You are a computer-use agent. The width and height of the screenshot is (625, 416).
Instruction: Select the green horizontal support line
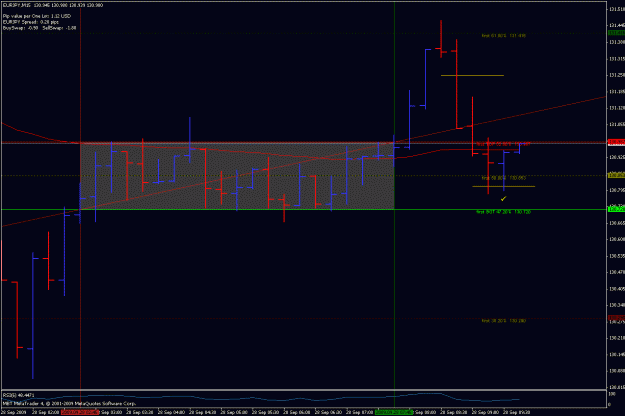(303, 210)
